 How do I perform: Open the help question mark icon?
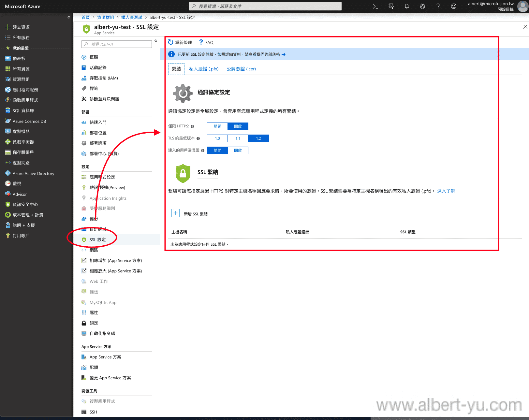438,6
